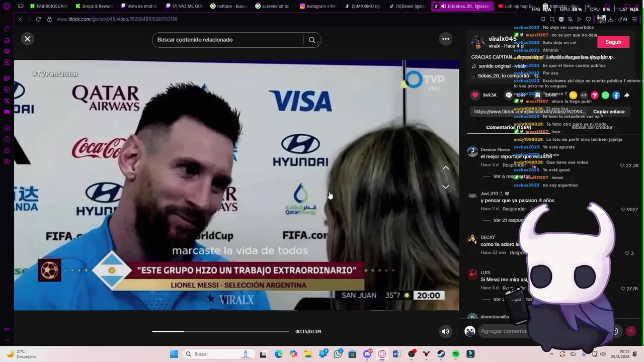Open taskbar weather widget 21°C
644x362 pixels.
click(20, 354)
